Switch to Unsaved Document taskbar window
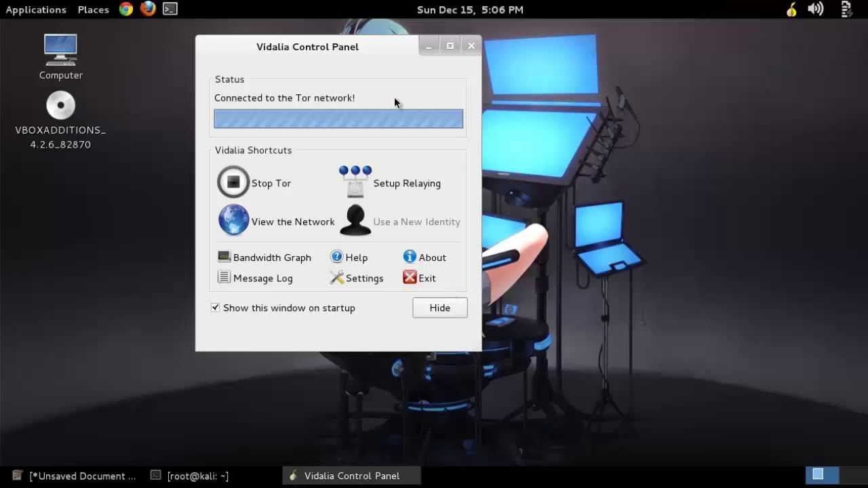 point(75,476)
